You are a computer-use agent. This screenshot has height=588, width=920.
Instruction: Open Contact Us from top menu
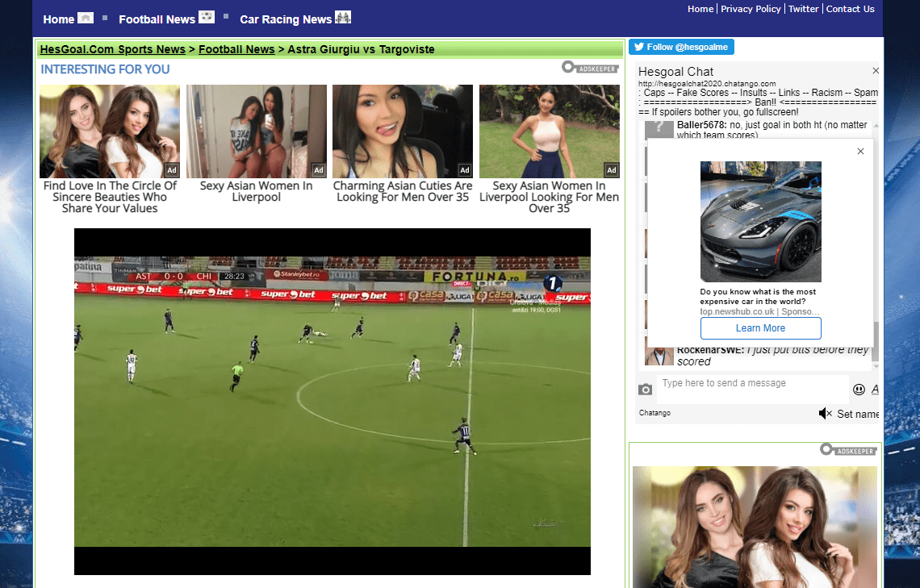pyautogui.click(x=850, y=9)
